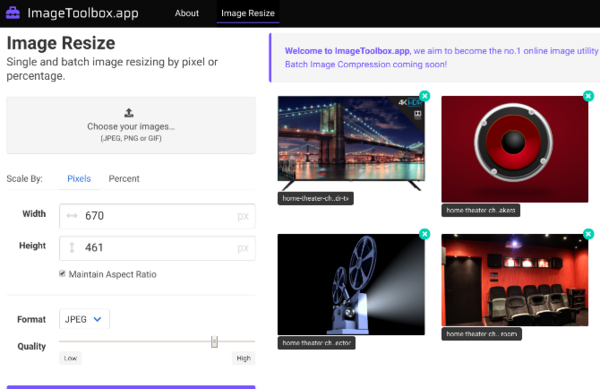600x389 pixels.
Task: Click the Batch Image Compression coming soon text
Action: pos(366,64)
